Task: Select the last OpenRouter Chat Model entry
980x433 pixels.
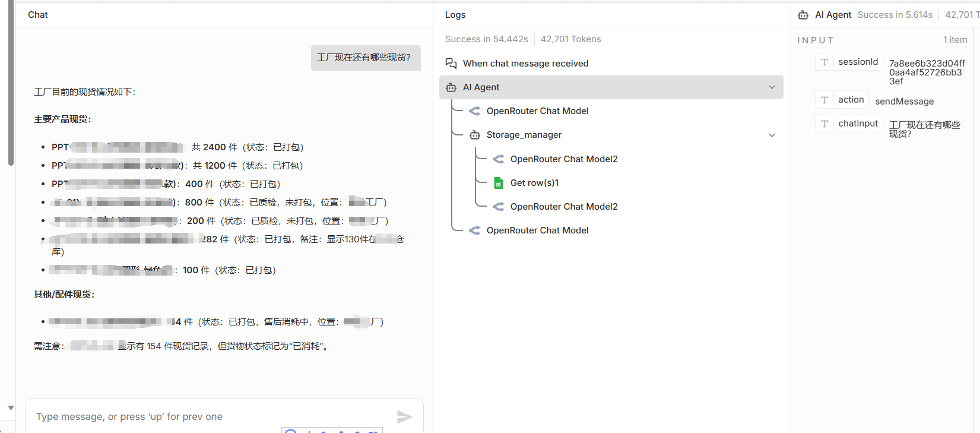Action: (x=537, y=230)
